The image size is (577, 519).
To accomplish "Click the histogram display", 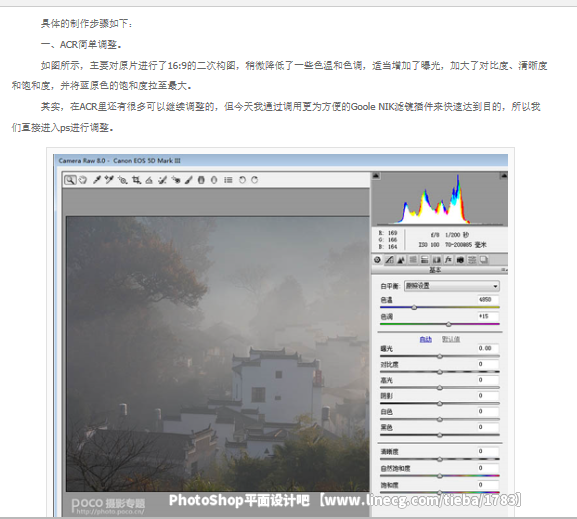I will click(x=440, y=199).
